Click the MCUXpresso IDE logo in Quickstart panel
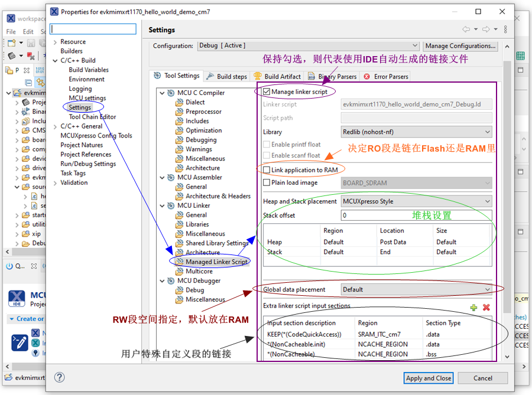 [x=17, y=298]
